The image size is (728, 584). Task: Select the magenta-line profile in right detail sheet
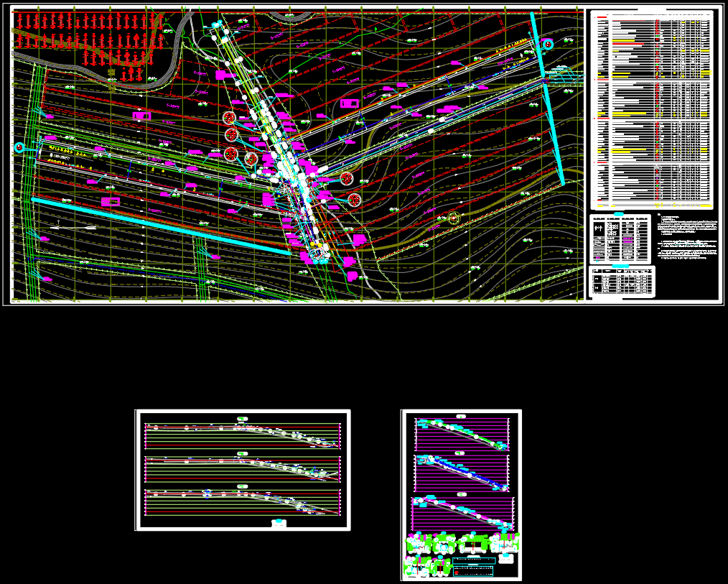click(x=463, y=514)
